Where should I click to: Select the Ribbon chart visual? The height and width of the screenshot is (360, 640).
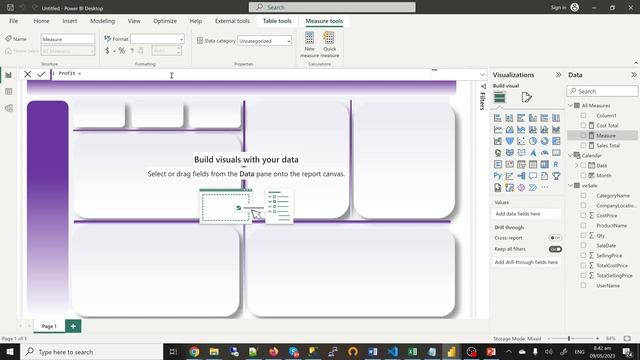556,129
